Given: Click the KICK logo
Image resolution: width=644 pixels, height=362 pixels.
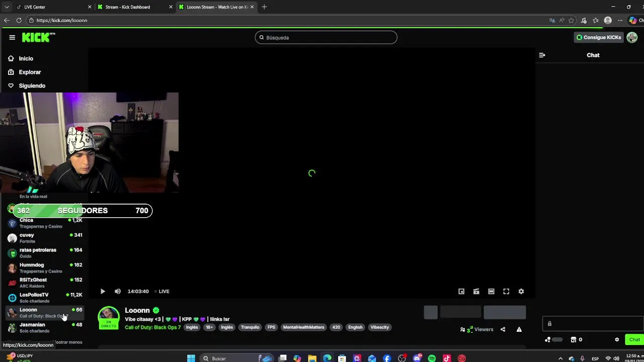Looking at the screenshot, I should click(x=38, y=37).
